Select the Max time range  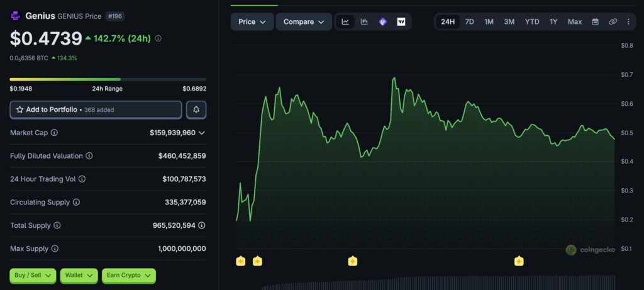575,21
